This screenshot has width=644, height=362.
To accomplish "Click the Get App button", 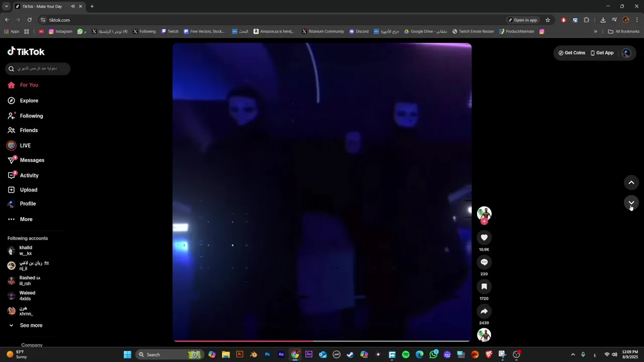I will (602, 53).
